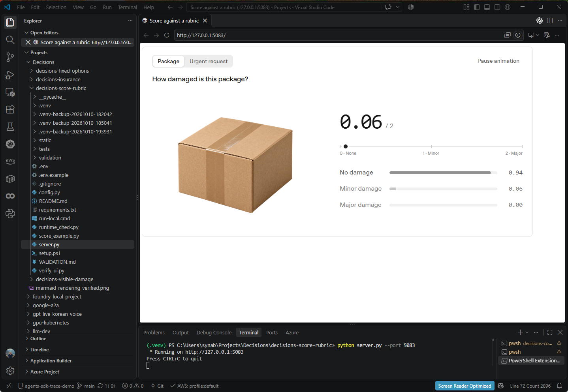Viewport: 568px width, 392px height.
Task: Reload the browser preview page
Action: (x=167, y=35)
